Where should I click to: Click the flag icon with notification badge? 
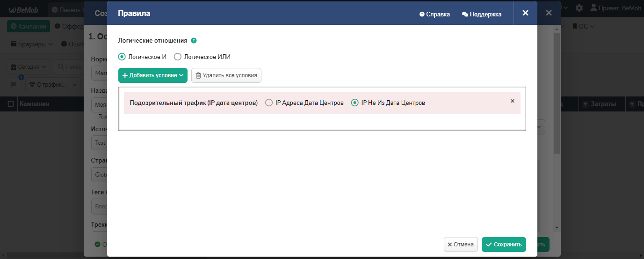pyautogui.click(x=13, y=84)
